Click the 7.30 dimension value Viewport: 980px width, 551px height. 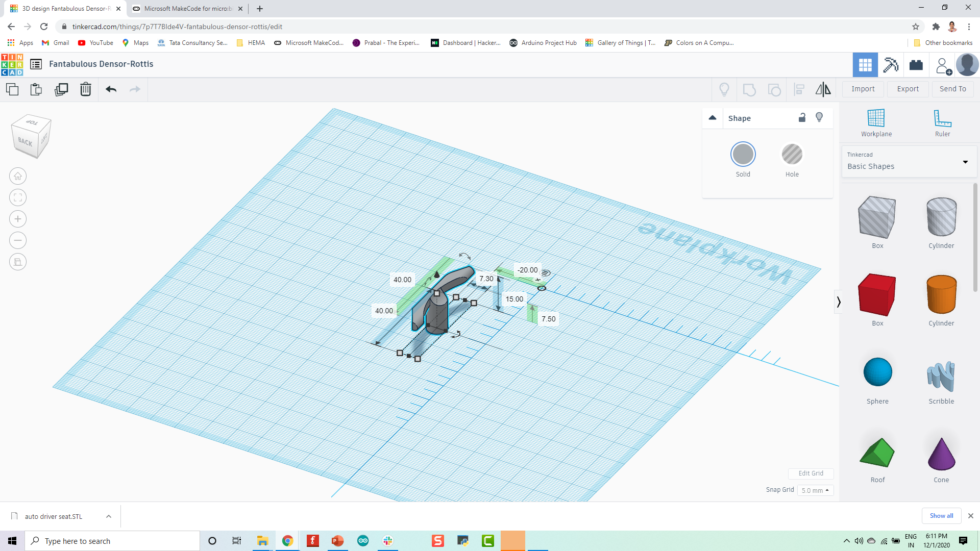[486, 279]
